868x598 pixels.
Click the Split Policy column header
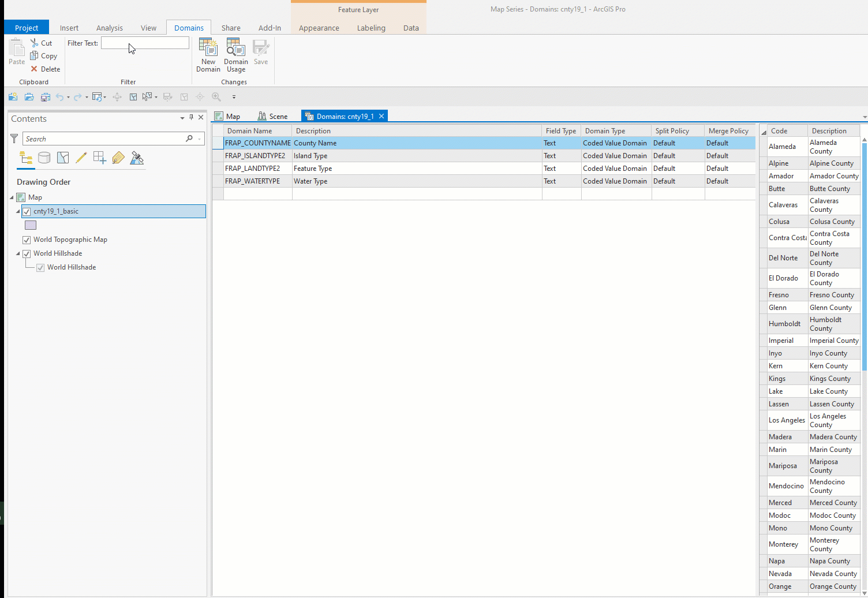pos(678,131)
